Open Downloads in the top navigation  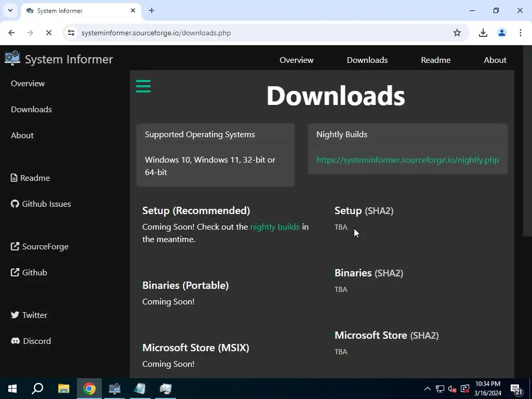click(x=367, y=60)
